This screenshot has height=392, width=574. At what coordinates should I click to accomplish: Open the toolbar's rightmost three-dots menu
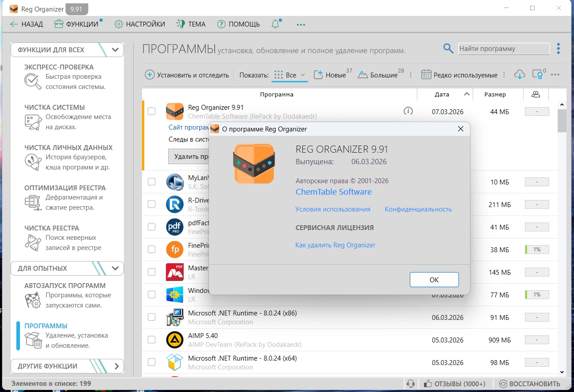pyautogui.click(x=555, y=75)
